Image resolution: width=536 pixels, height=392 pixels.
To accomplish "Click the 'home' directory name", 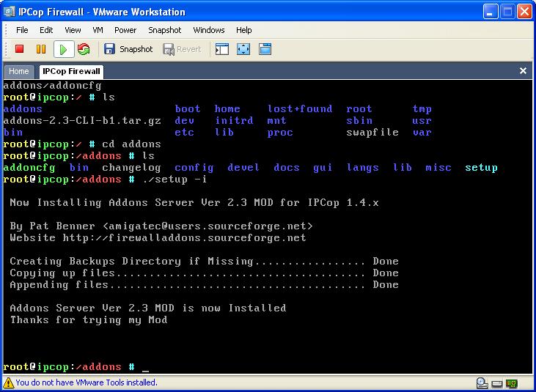I will (x=227, y=109).
